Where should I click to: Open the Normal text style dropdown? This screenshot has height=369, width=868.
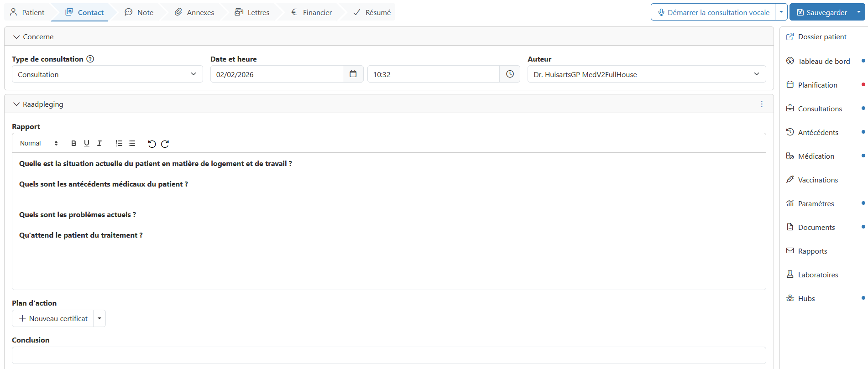point(39,143)
